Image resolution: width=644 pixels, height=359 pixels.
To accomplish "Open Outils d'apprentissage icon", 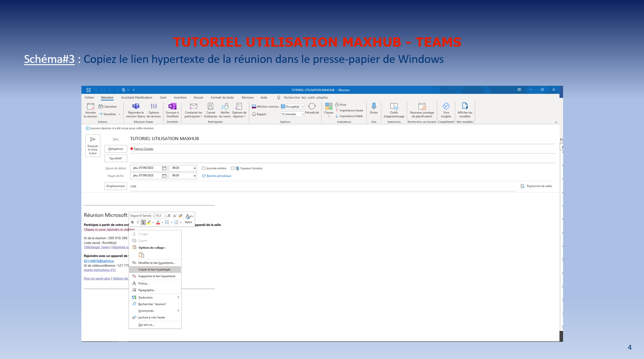I will point(394,106).
